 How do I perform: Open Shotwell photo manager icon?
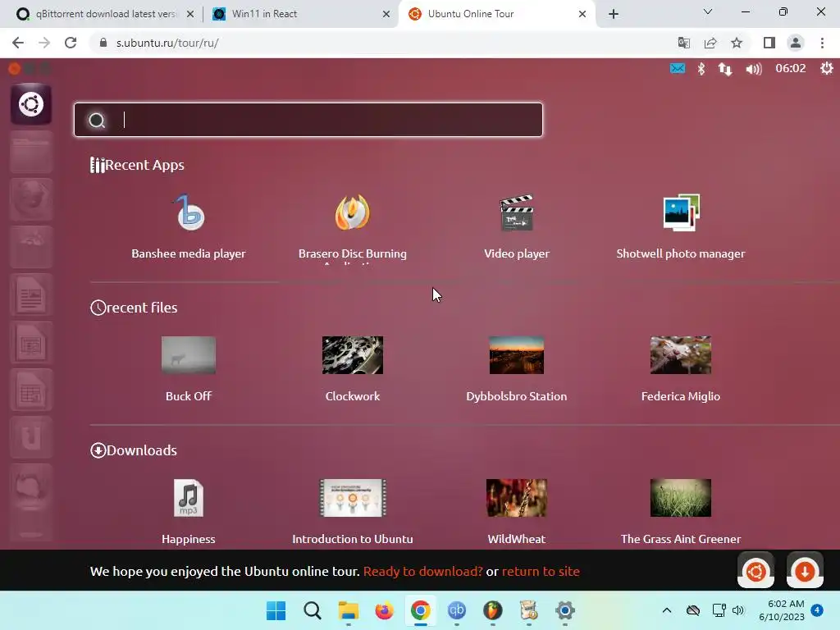click(680, 212)
